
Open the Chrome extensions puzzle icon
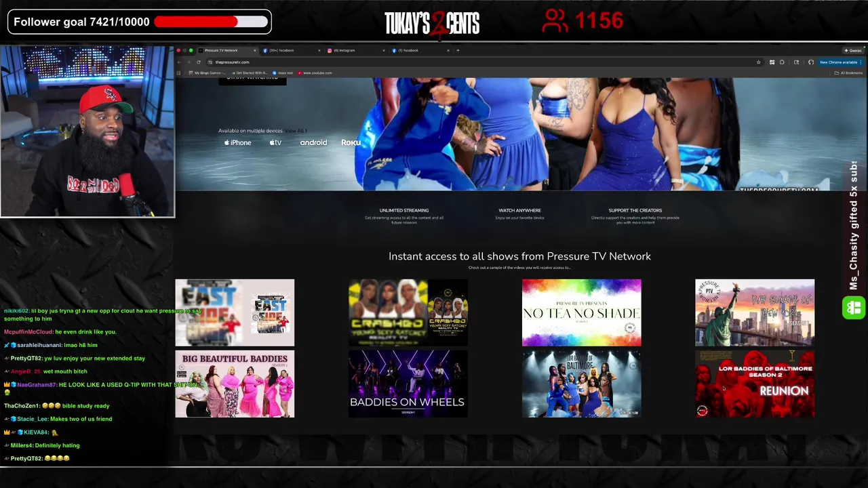click(x=782, y=62)
